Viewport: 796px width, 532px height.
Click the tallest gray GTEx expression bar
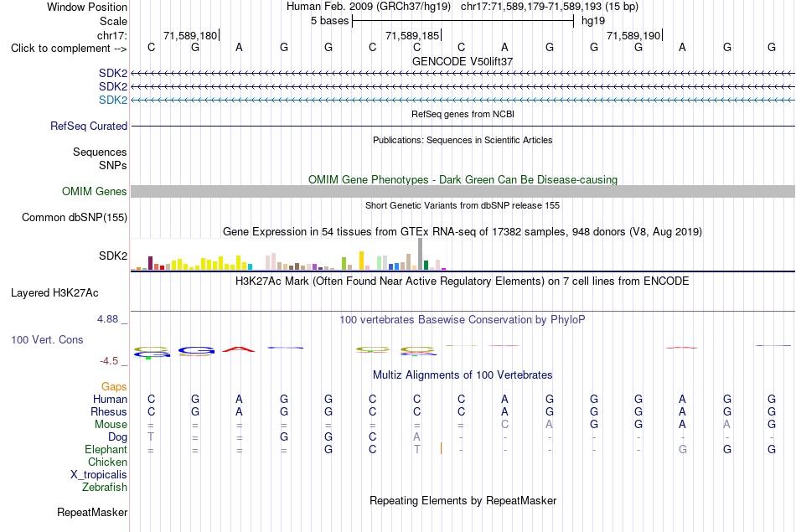coord(421,254)
